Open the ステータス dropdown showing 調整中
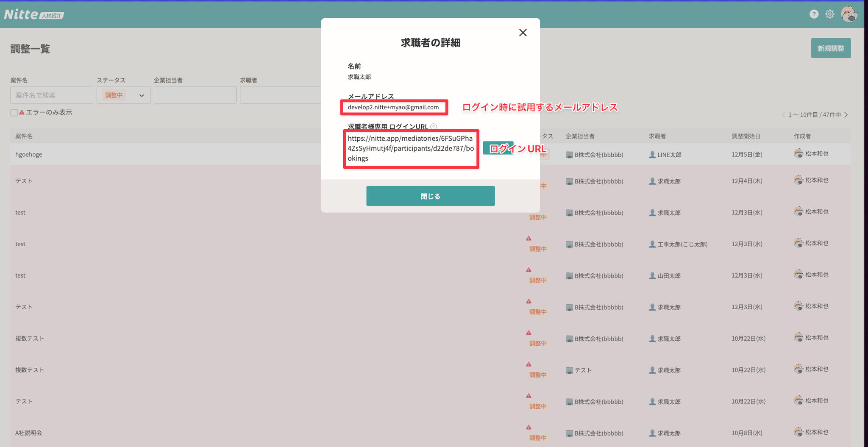 tap(123, 95)
